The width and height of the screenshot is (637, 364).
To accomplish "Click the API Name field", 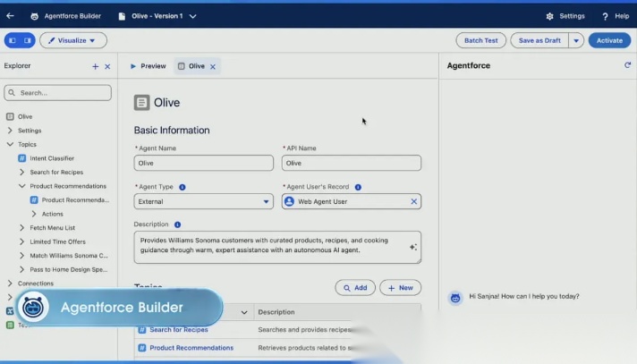I will (352, 163).
